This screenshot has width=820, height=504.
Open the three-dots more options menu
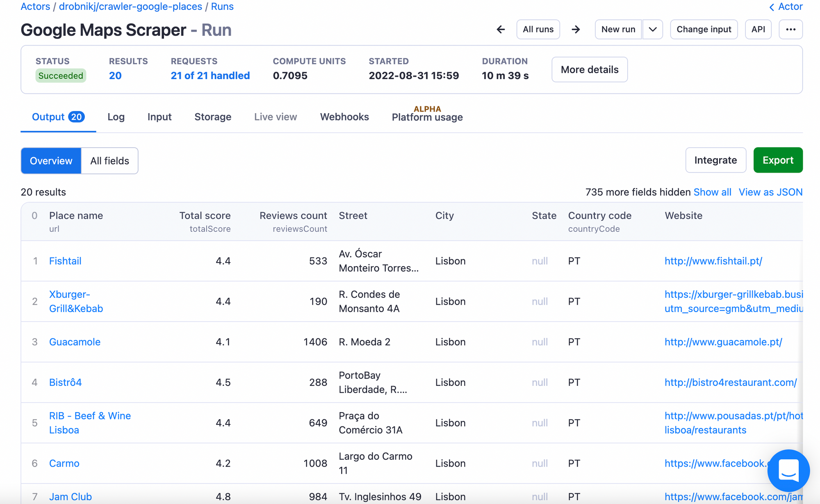790,30
